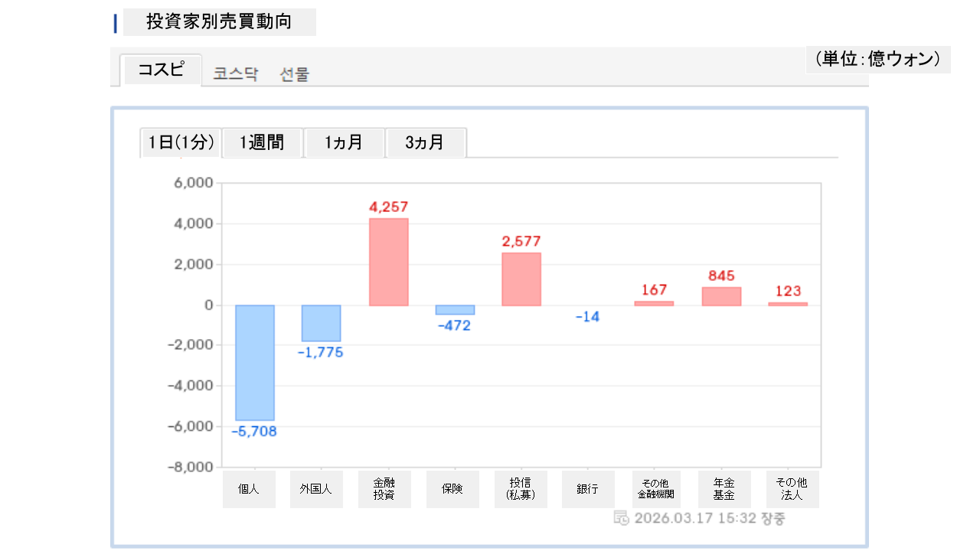980x551 pixels.
Task: Click the clock icon beside the timestamp
Action: [622, 518]
